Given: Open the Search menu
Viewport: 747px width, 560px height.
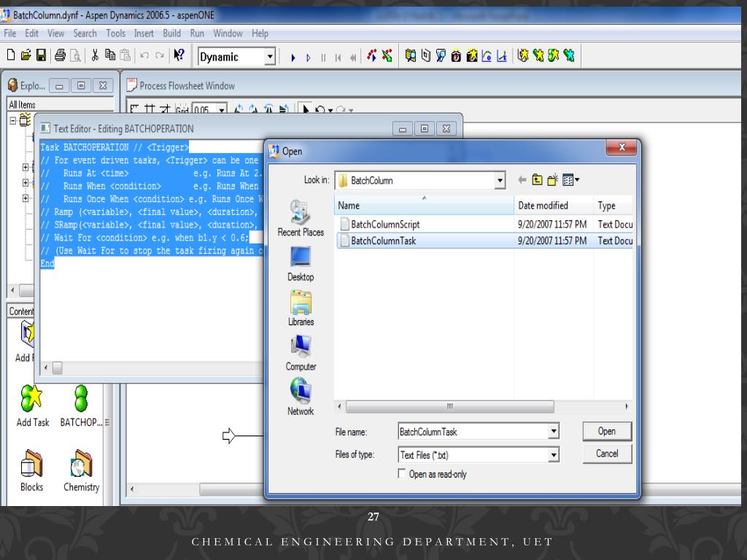Looking at the screenshot, I should [x=85, y=34].
